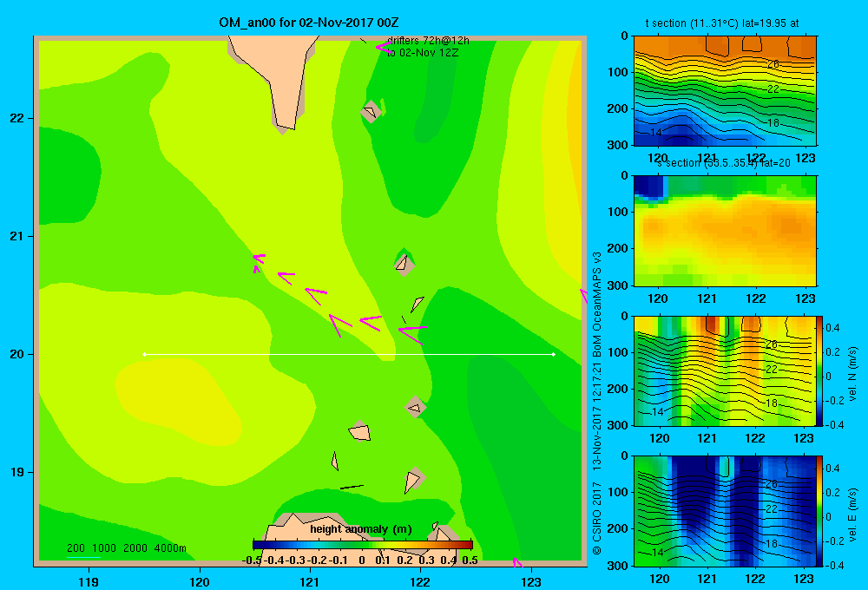Click the 'vel. N (m/s)' axis label
The height and width of the screenshot is (590, 868).
[x=852, y=374]
